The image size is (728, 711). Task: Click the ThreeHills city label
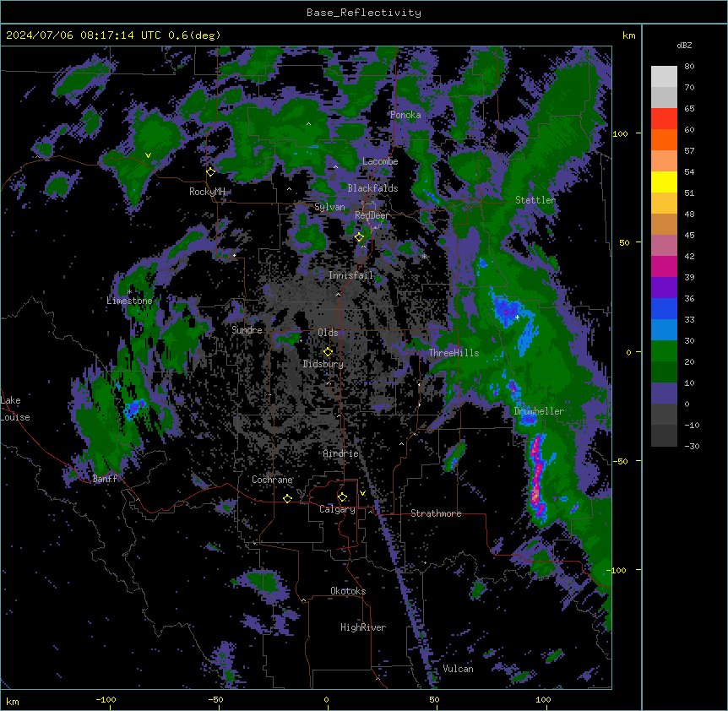pos(454,353)
